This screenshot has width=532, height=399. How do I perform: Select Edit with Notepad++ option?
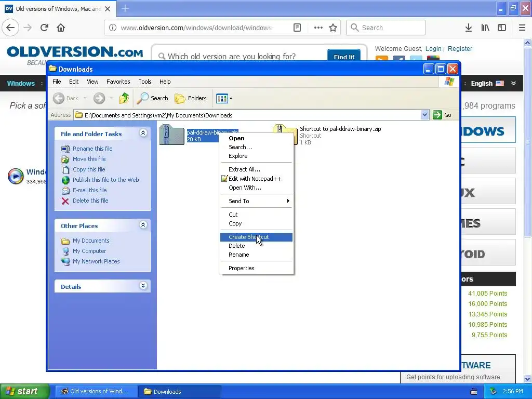click(256, 179)
